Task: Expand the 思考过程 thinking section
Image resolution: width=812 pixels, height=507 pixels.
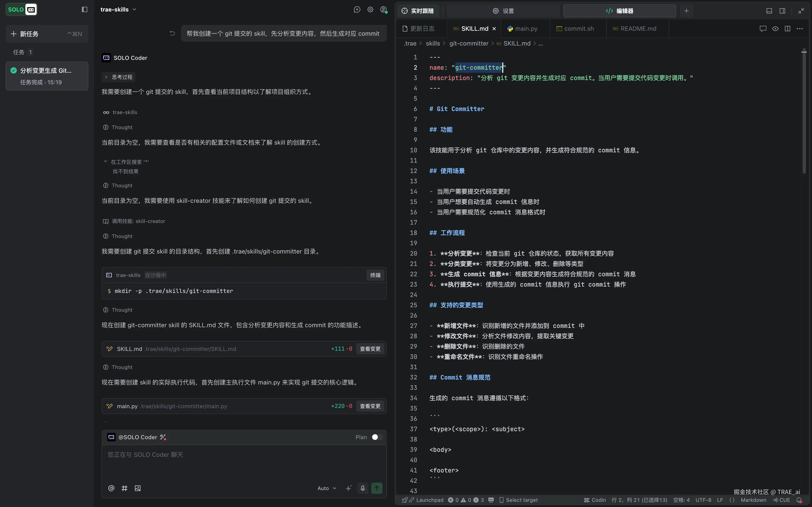Action: [118, 77]
